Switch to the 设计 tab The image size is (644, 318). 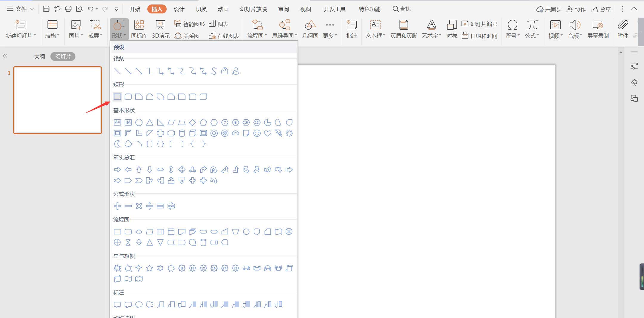click(179, 9)
